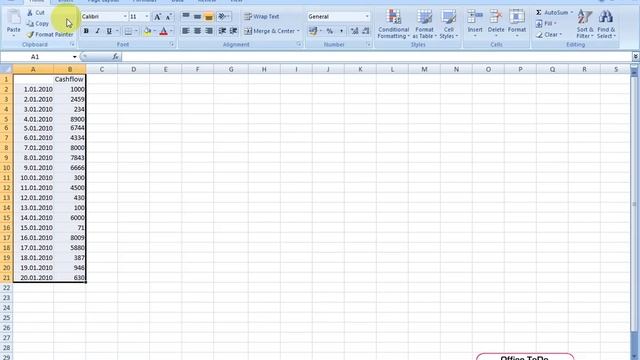Select row 22 header
This screenshot has height=360, width=640.
(7, 288)
